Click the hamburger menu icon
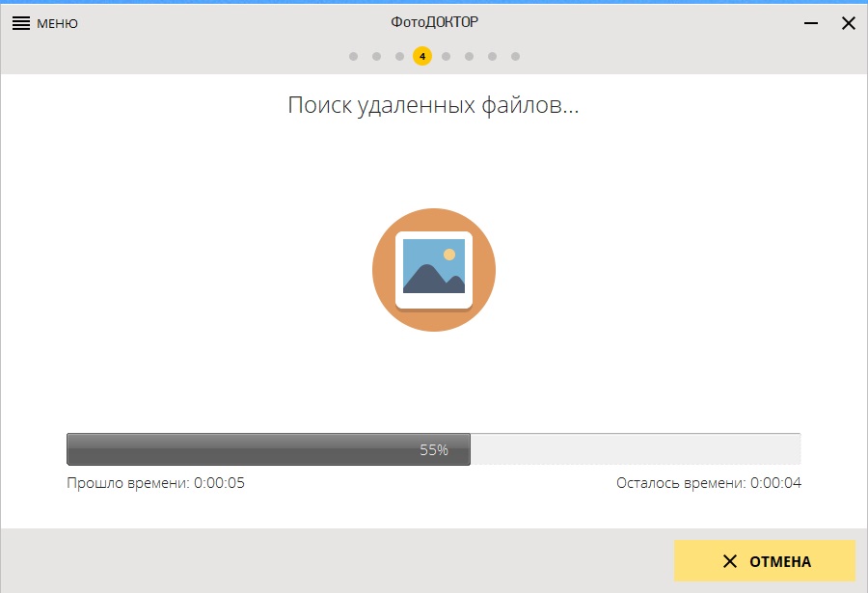Viewport: 868px width, 593px height. coord(21,23)
